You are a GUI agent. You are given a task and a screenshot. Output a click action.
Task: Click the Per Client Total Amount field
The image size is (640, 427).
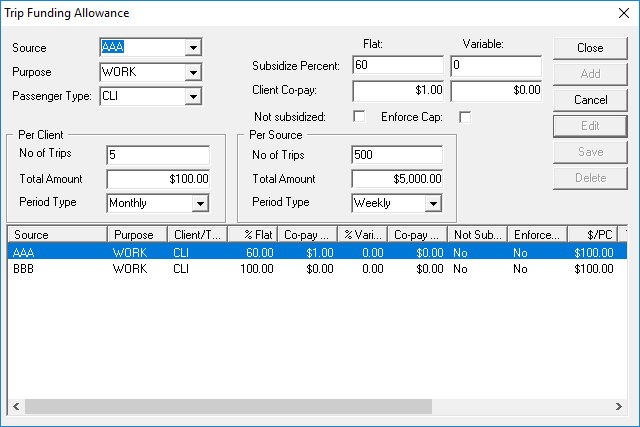158,179
